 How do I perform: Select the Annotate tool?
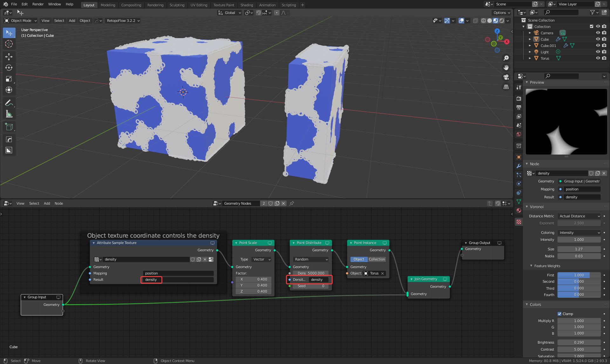click(x=9, y=103)
